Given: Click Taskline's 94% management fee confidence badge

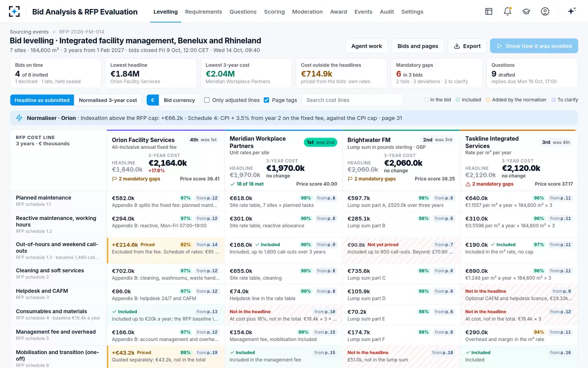Looking at the screenshot, I should (x=539, y=332).
